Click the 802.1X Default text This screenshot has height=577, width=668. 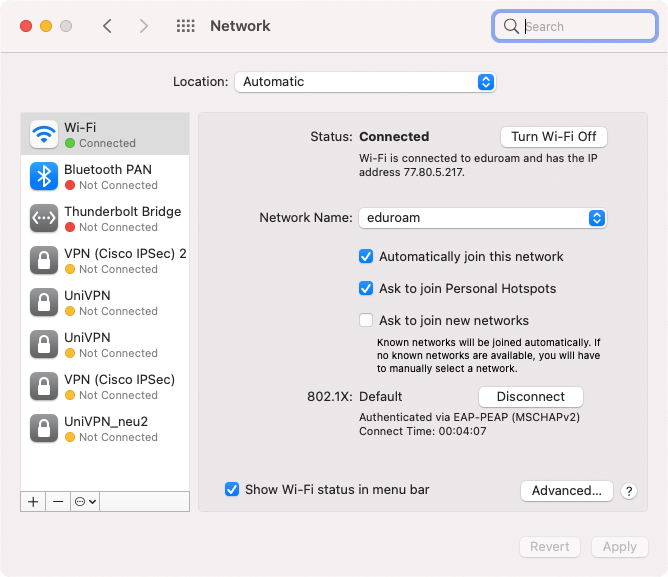(380, 397)
